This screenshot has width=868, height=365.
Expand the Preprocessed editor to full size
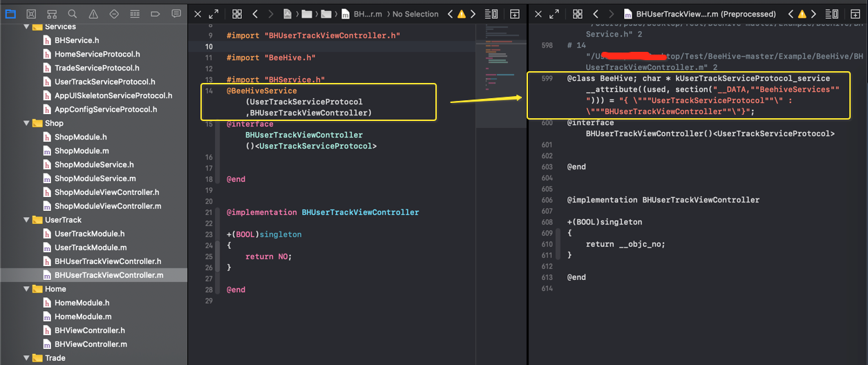click(x=554, y=14)
